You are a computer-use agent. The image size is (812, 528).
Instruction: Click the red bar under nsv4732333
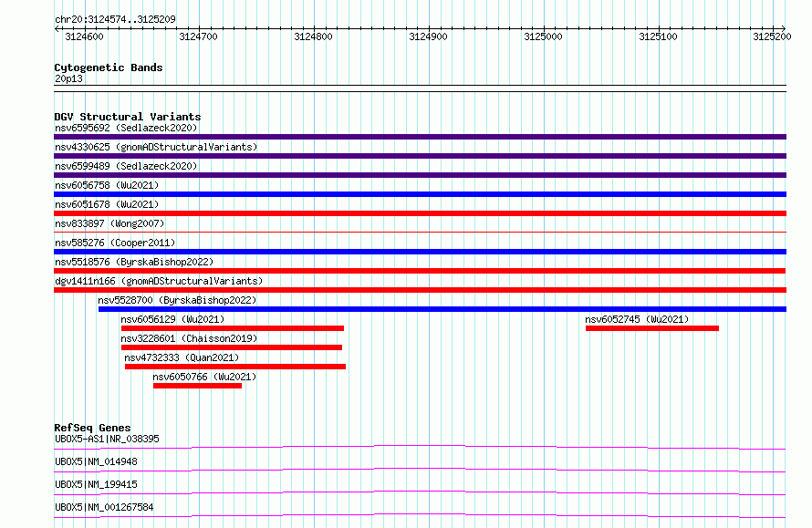coord(235,367)
